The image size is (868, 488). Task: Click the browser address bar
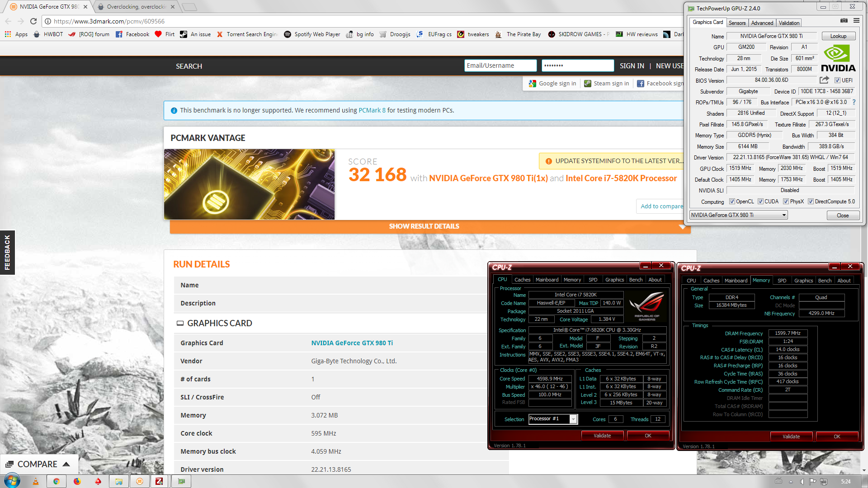tap(362, 21)
